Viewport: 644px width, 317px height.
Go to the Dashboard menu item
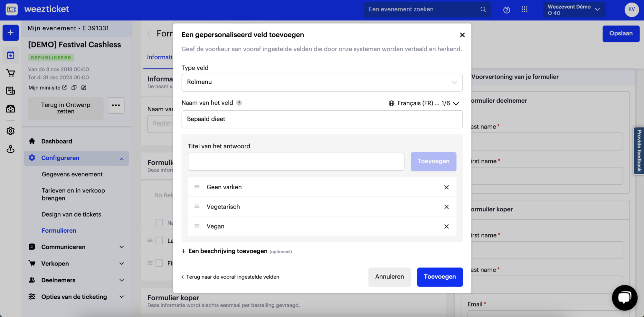coord(57,141)
